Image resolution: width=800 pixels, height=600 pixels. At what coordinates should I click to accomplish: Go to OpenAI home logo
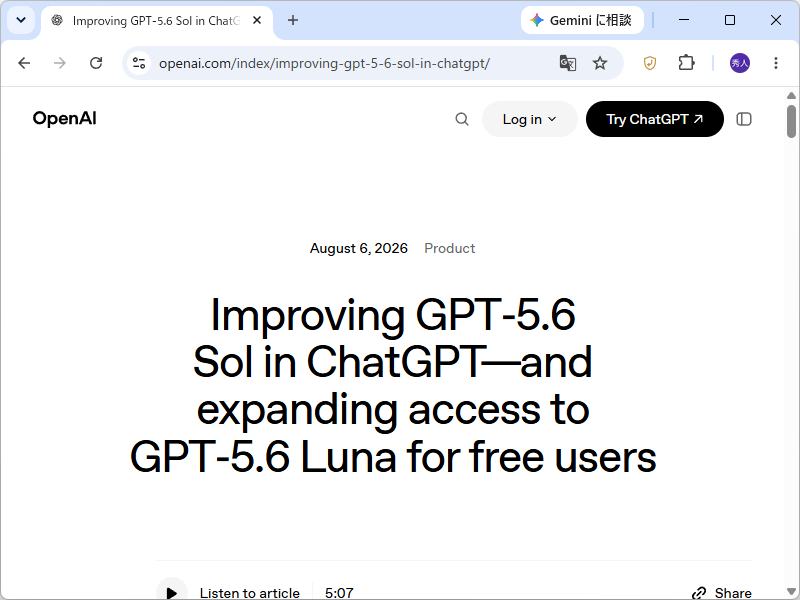pyautogui.click(x=64, y=118)
